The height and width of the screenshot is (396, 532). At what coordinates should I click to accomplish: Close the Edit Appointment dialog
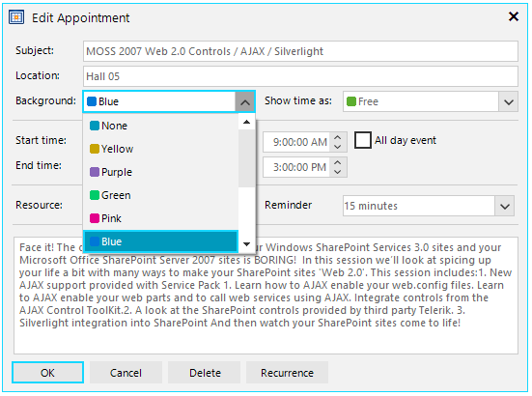pos(514,16)
